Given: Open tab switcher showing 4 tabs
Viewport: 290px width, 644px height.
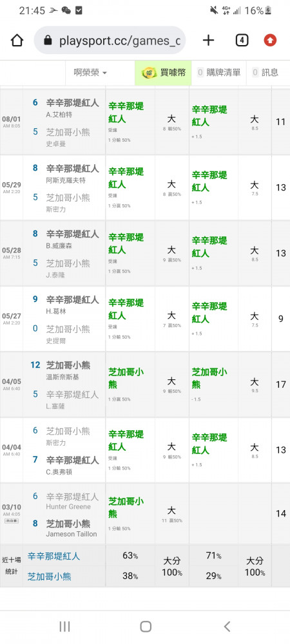Looking at the screenshot, I should [242, 40].
